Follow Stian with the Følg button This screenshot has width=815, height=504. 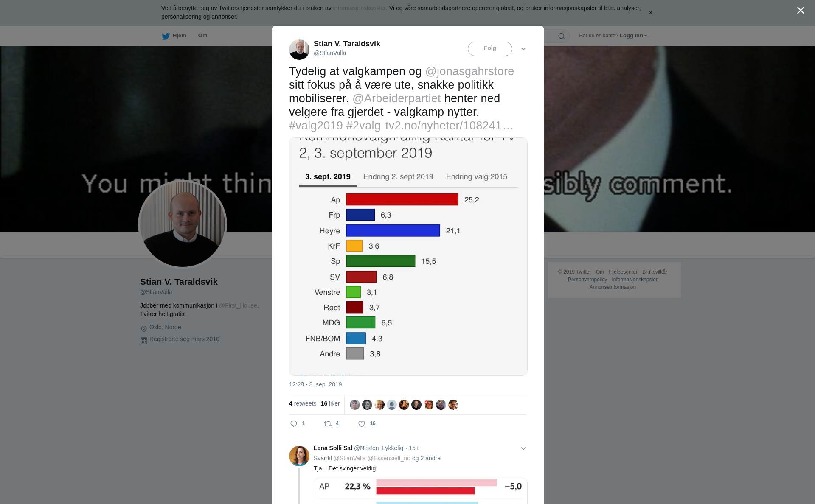(x=490, y=49)
